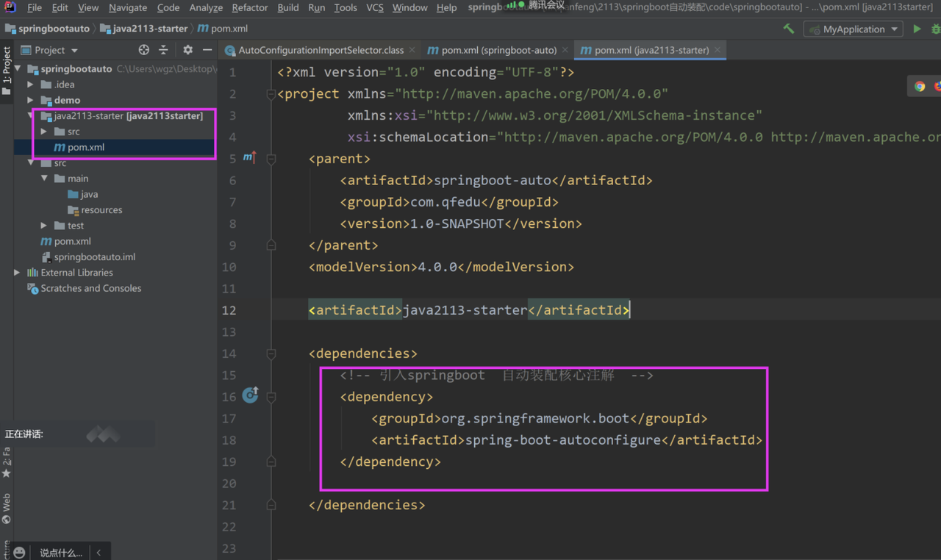Click the locate/scroll from source icon
The image size is (941, 560).
(144, 50)
